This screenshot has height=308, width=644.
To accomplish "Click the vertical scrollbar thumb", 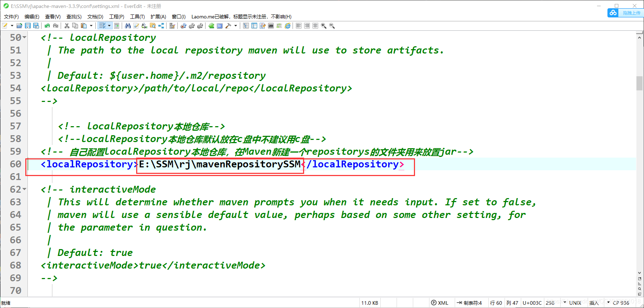I will 640,83.
